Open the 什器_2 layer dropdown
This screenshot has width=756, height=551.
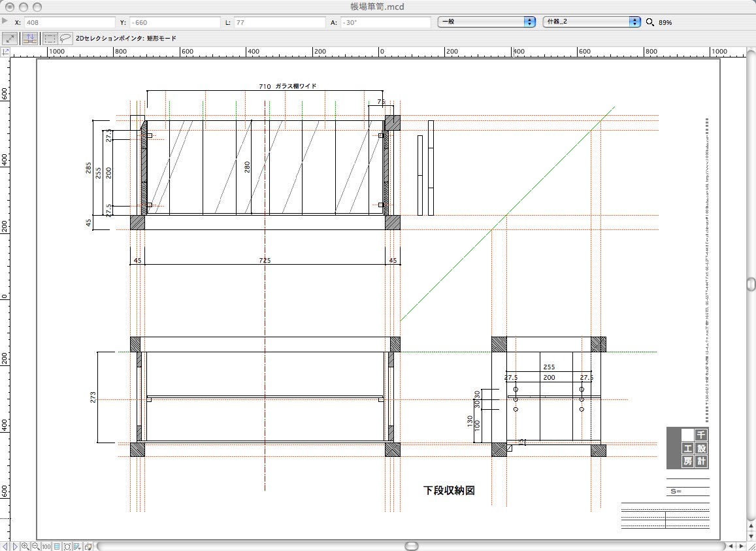click(591, 22)
